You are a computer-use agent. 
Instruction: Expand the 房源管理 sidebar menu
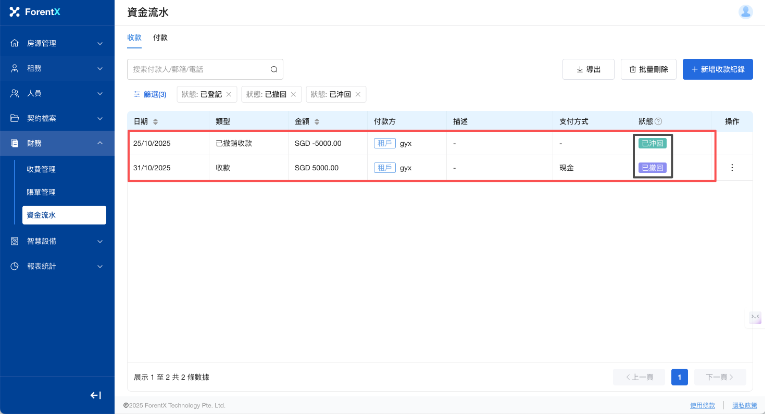[x=57, y=44]
